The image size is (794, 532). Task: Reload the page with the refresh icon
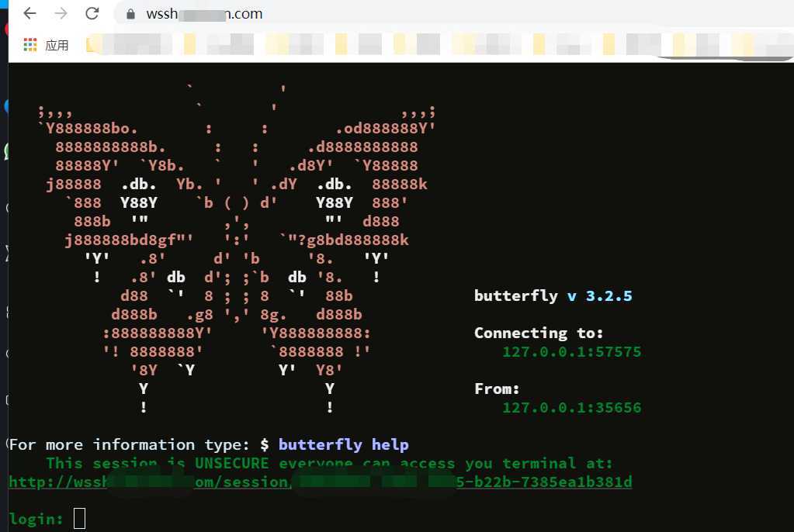[x=92, y=13]
